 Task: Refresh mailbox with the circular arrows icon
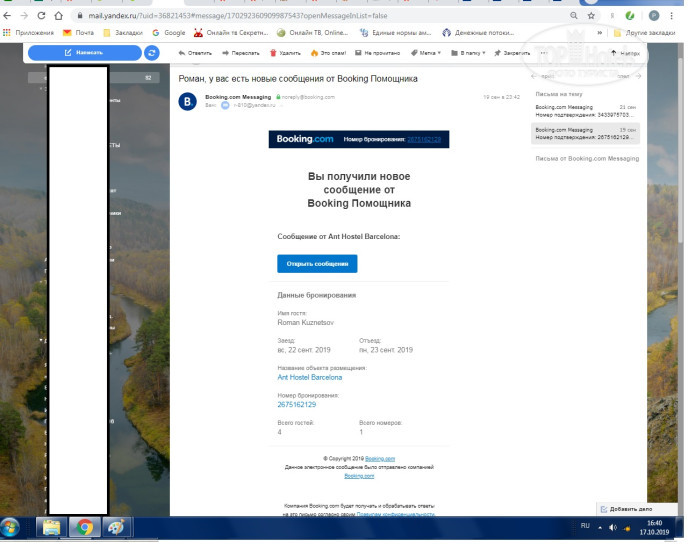[151, 52]
